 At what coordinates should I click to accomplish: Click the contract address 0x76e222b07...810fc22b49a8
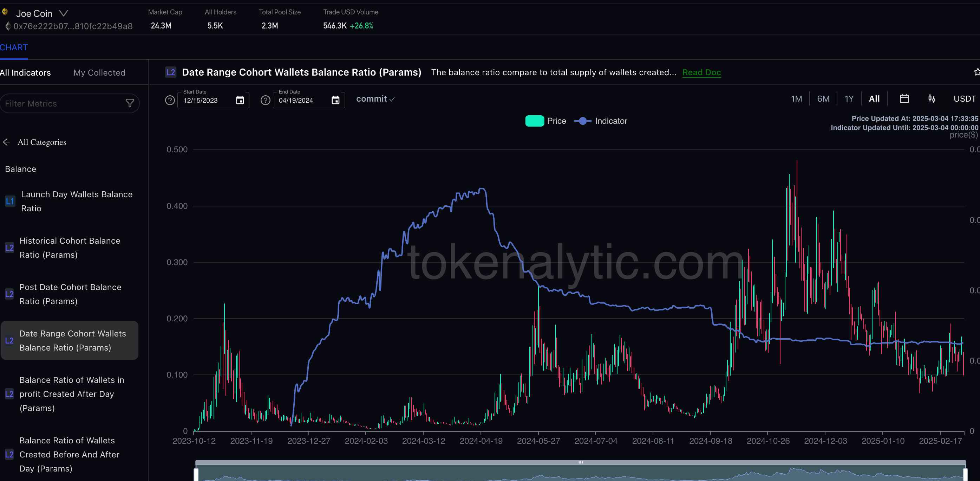coord(73,26)
